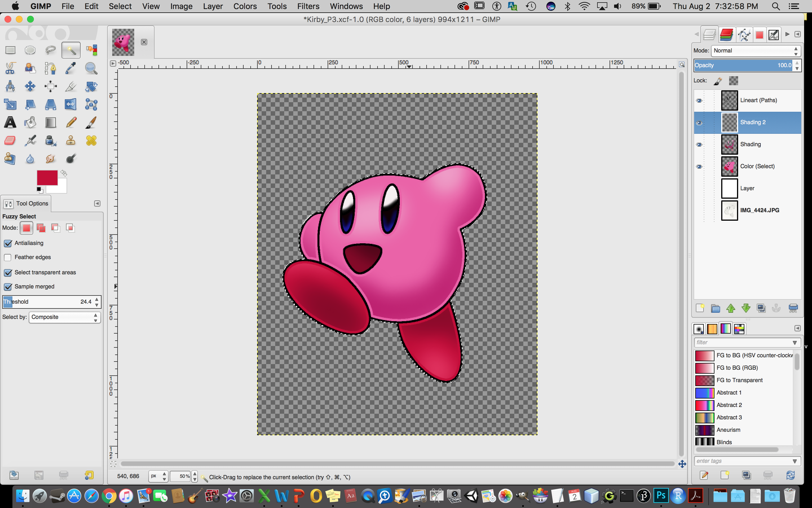
Task: Swap foreground and background colors
Action: pos(64,173)
